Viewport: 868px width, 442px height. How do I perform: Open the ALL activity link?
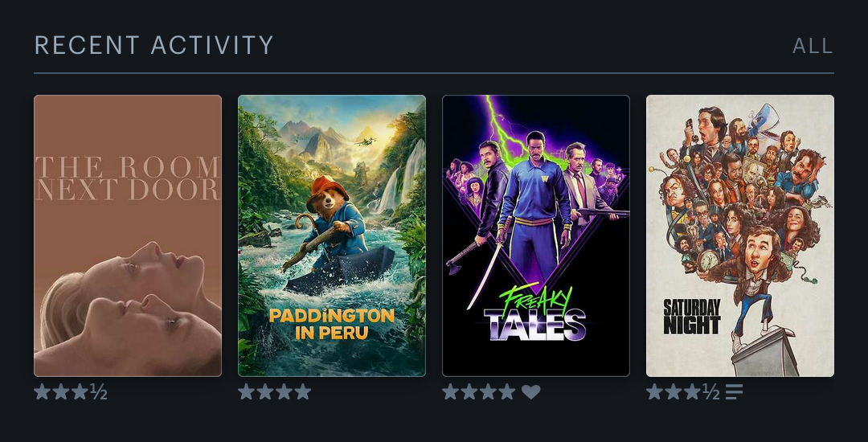pos(813,46)
